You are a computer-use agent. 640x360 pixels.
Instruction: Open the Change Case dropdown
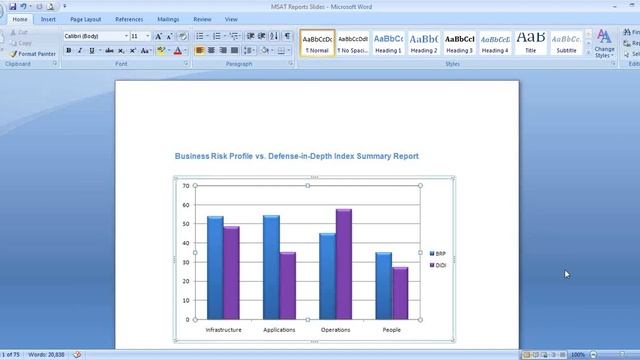[146, 51]
